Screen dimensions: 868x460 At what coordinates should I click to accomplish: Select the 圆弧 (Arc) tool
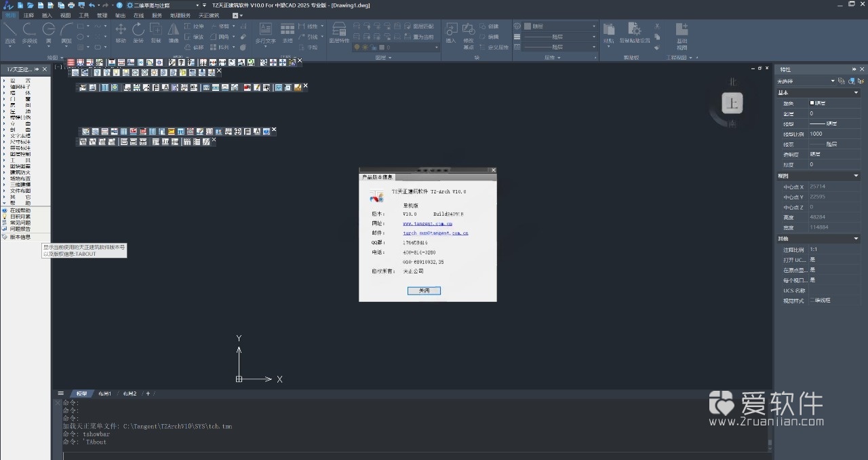pyautogui.click(x=66, y=33)
